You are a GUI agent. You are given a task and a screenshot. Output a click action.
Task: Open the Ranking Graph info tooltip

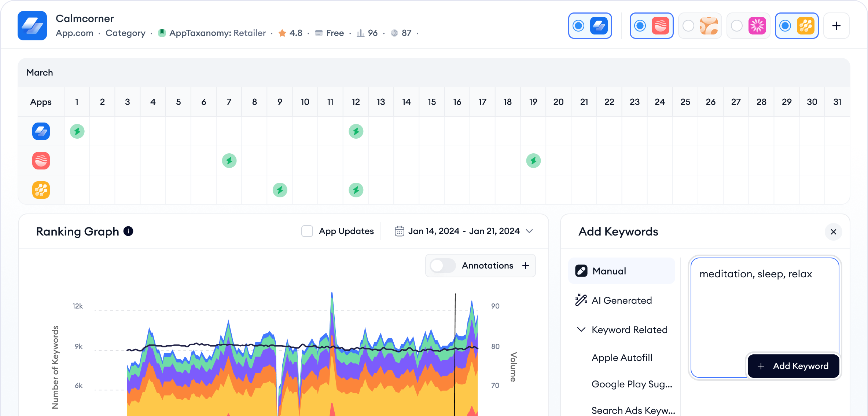(x=128, y=231)
